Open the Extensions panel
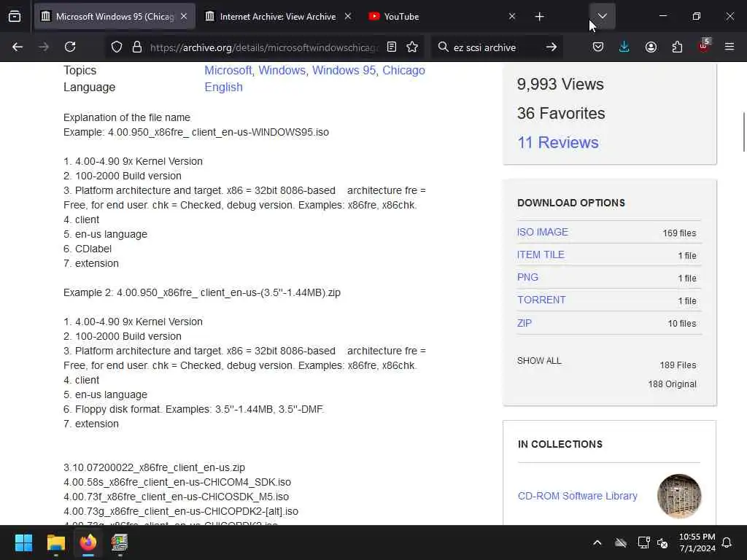 (677, 47)
